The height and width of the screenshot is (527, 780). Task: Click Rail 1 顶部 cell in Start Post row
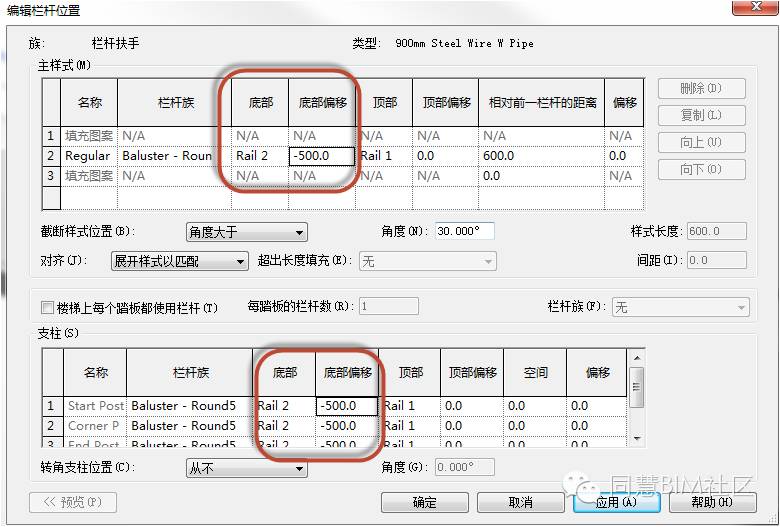[x=409, y=406]
